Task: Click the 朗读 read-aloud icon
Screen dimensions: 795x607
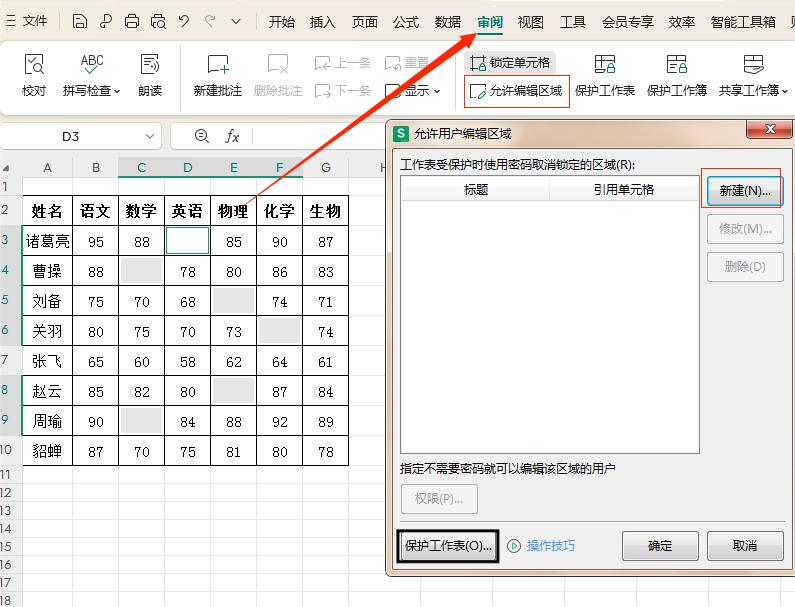Action: coord(150,65)
